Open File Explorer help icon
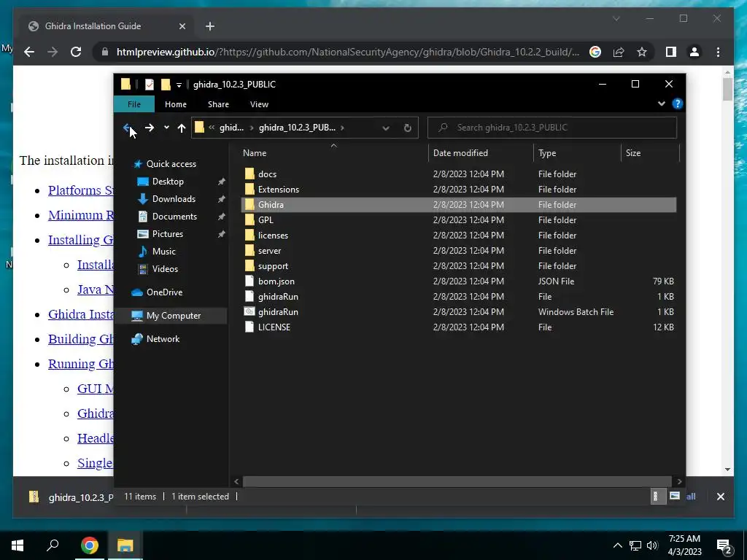The width and height of the screenshot is (747, 560). pyautogui.click(x=678, y=104)
